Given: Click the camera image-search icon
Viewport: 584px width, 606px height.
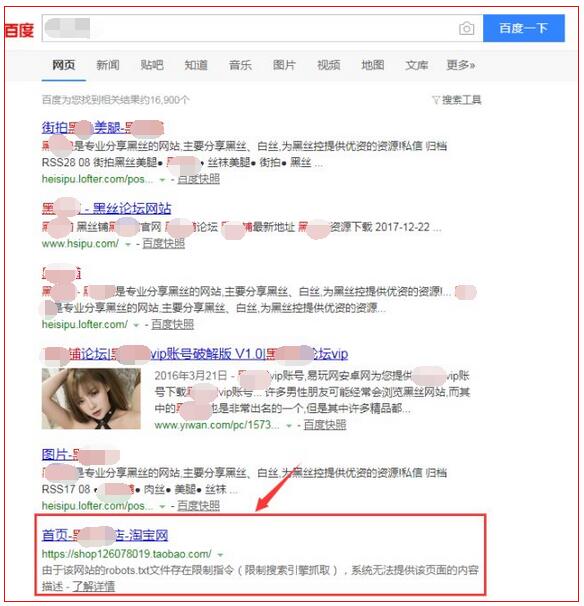Looking at the screenshot, I should 467,29.
